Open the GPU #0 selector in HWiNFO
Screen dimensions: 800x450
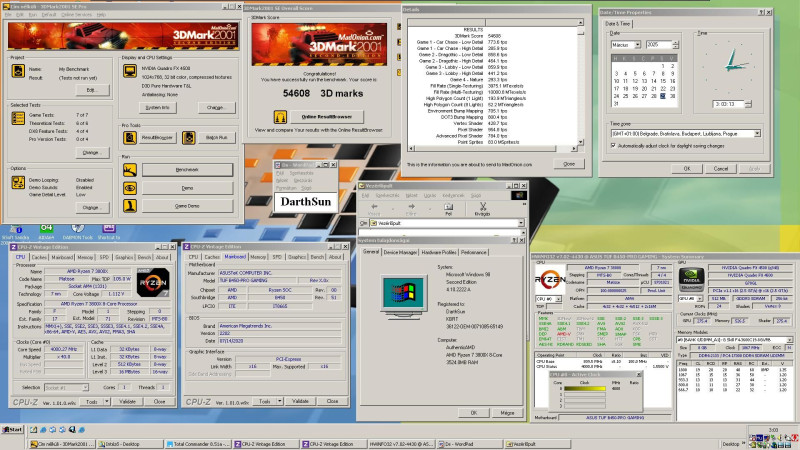699,298
